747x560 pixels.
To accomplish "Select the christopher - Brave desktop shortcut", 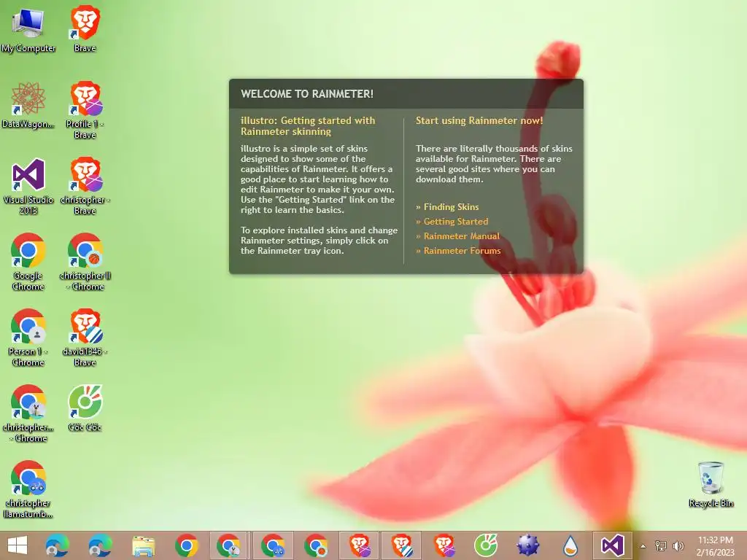I will [85, 187].
